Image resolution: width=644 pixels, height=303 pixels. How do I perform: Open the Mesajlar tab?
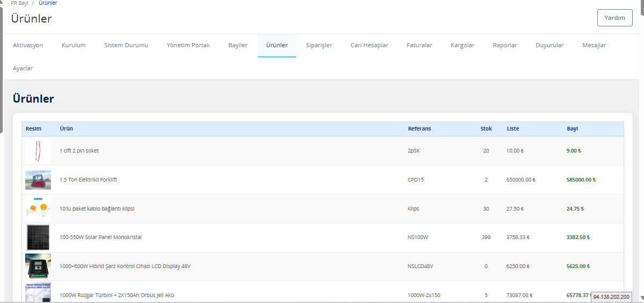tap(594, 45)
